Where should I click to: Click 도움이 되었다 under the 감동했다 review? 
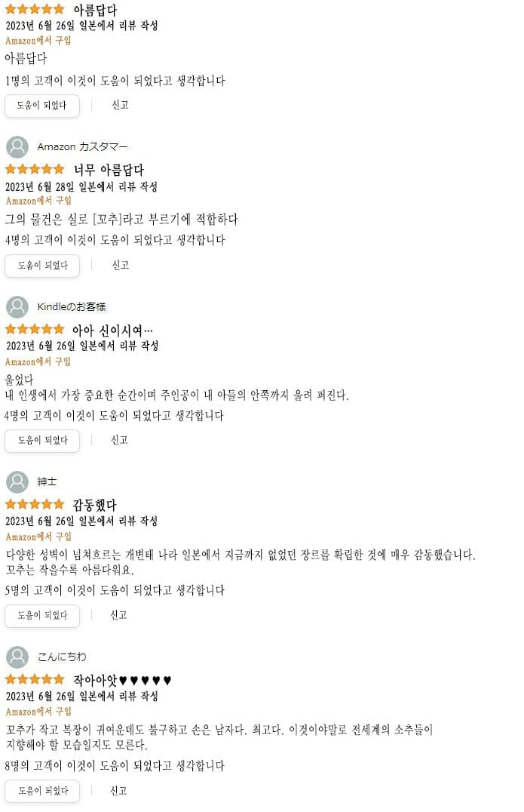pyautogui.click(x=42, y=616)
